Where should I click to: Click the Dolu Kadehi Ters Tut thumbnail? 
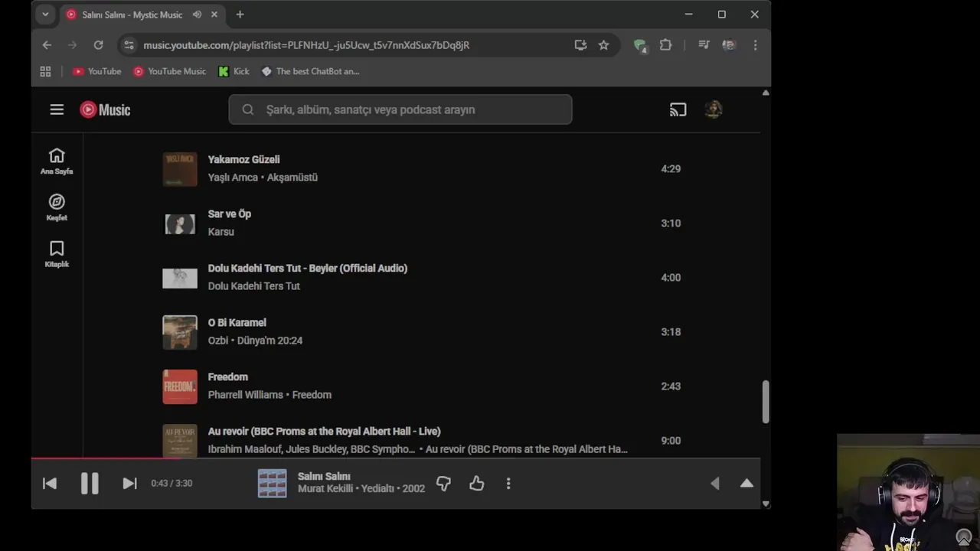pos(180,277)
